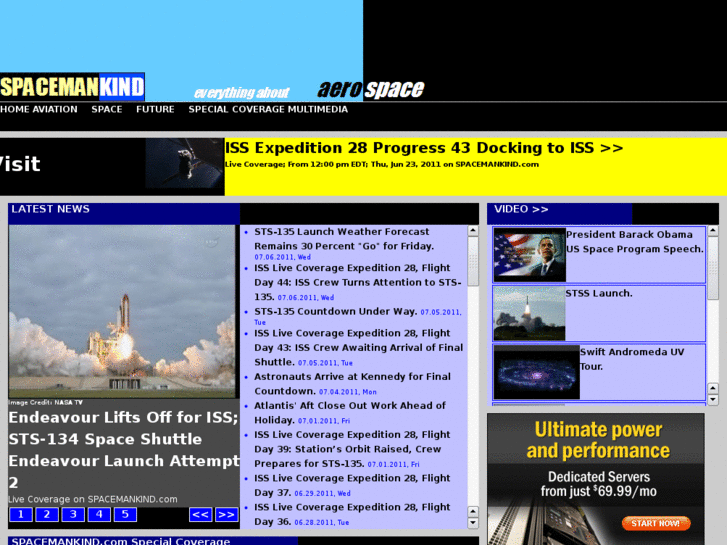Click the previous slide << button
This screenshot has height=545, width=727.
point(200,514)
